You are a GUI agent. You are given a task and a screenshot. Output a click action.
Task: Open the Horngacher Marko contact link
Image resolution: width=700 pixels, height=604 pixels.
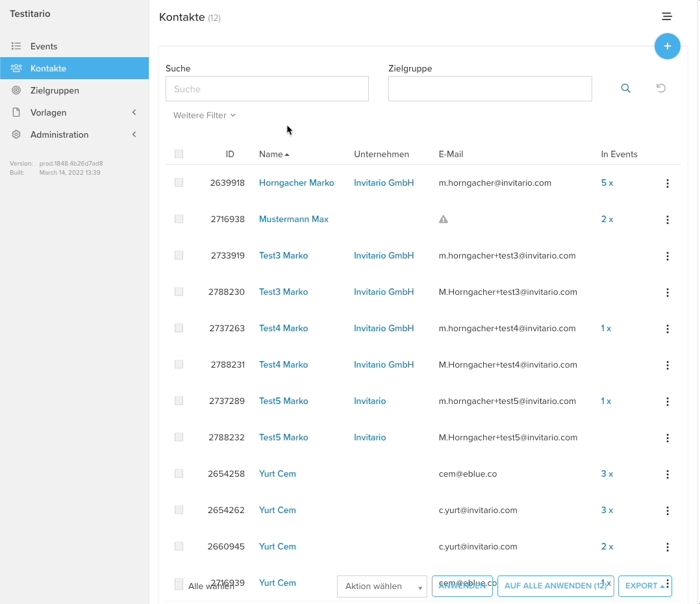pos(296,183)
